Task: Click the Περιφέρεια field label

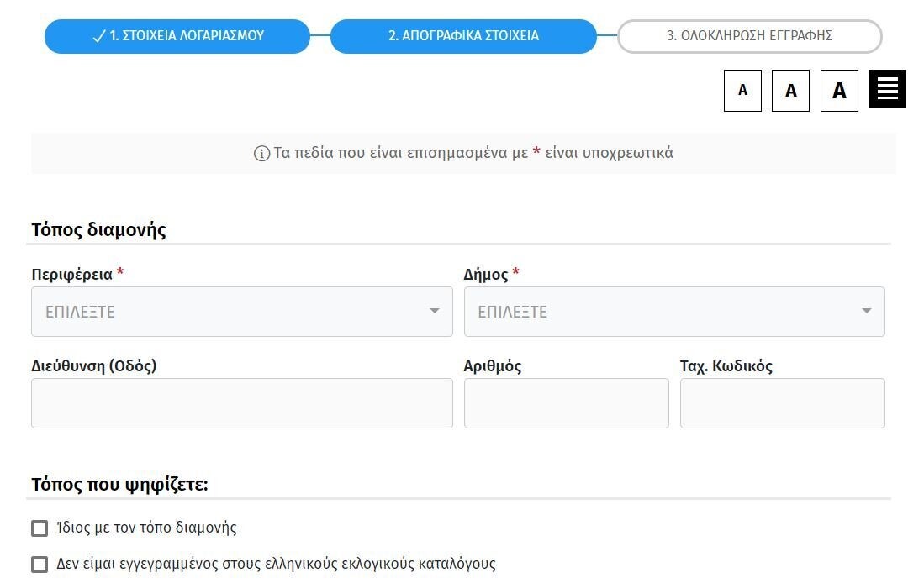Action: [72, 275]
